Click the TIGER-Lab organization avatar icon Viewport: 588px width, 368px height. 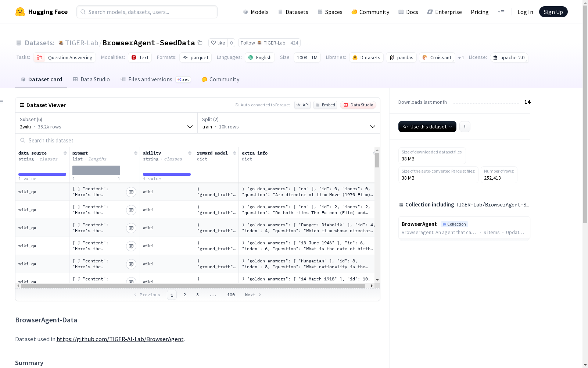61,43
